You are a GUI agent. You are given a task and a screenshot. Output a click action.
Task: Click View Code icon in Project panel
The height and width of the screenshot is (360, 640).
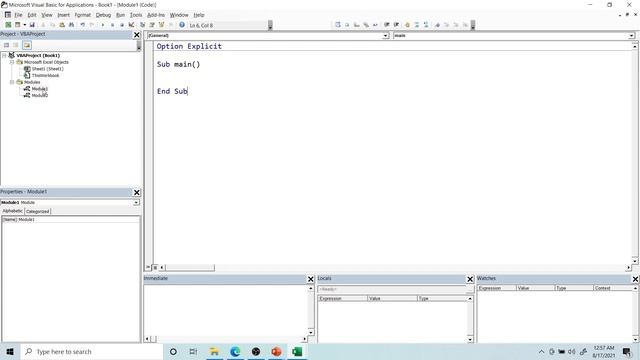point(6,45)
